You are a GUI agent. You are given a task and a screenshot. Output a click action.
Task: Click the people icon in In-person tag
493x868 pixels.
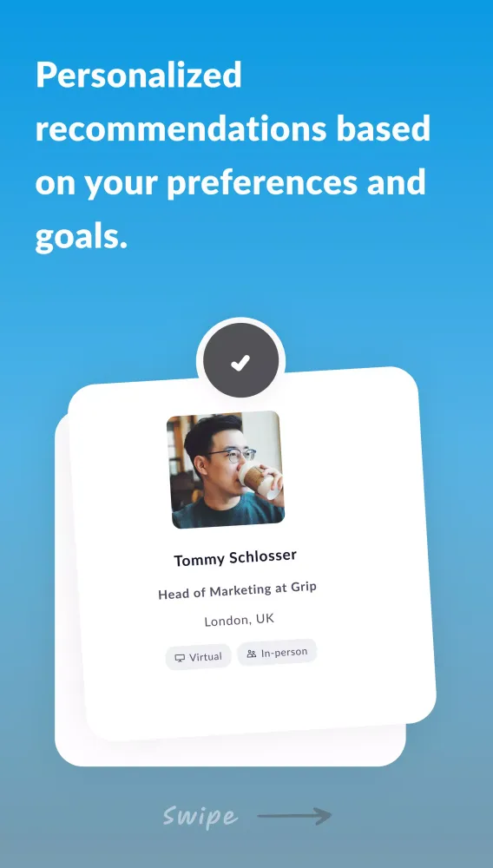click(x=251, y=654)
